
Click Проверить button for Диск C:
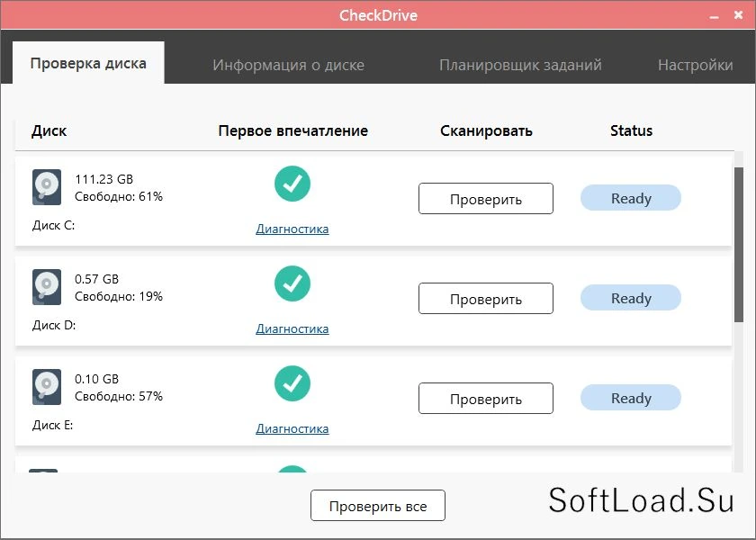click(485, 199)
